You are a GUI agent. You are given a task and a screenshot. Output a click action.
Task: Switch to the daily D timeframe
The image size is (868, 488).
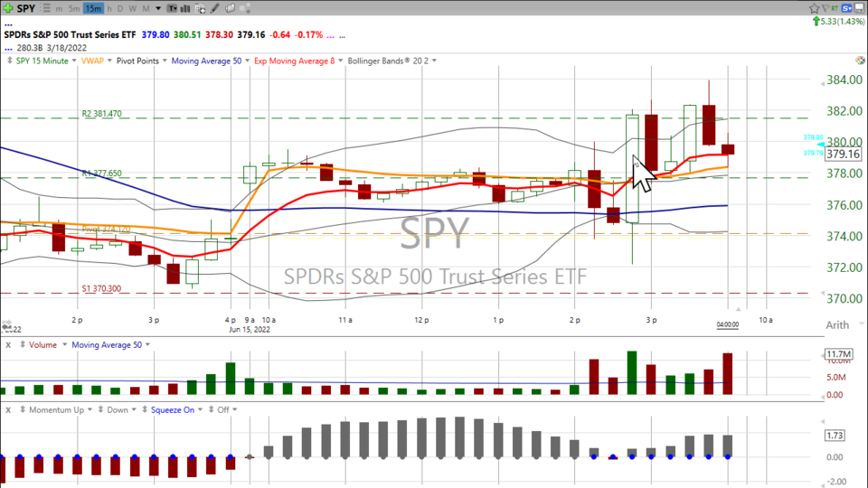coord(119,8)
